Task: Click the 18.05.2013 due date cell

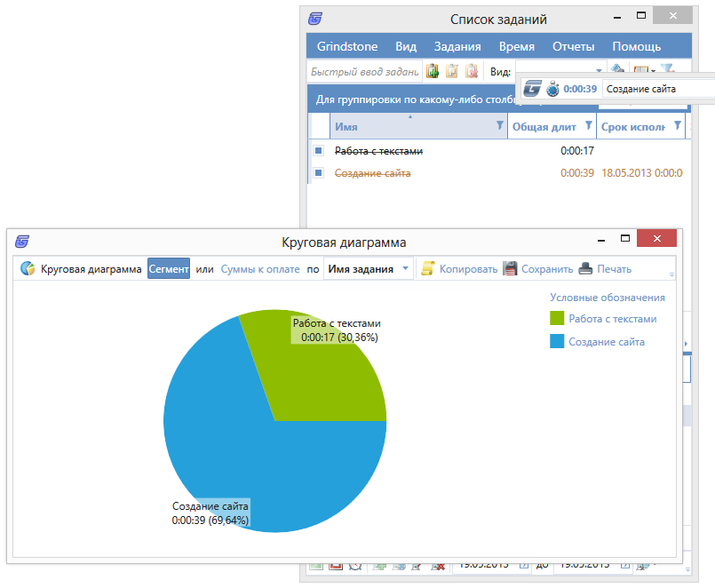Action: pos(641,173)
